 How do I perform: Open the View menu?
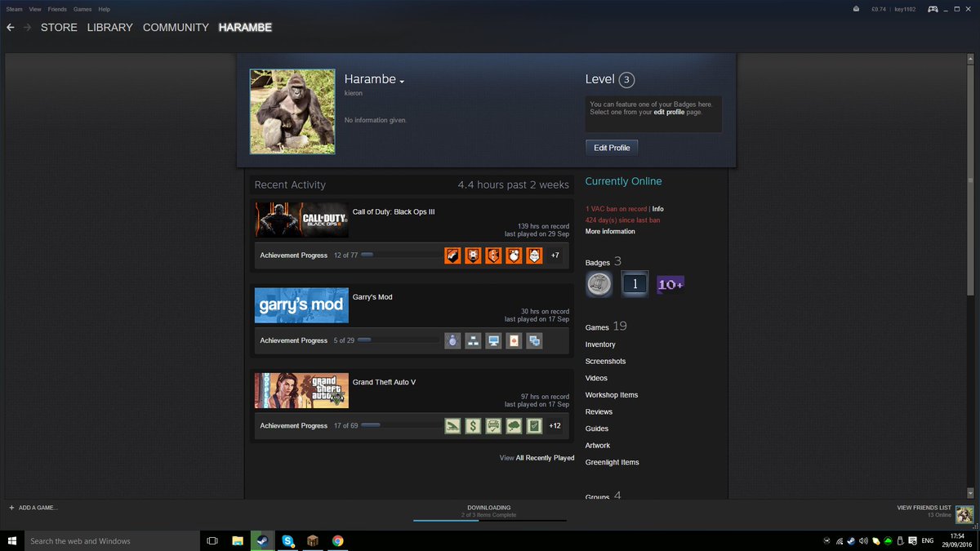coord(35,9)
